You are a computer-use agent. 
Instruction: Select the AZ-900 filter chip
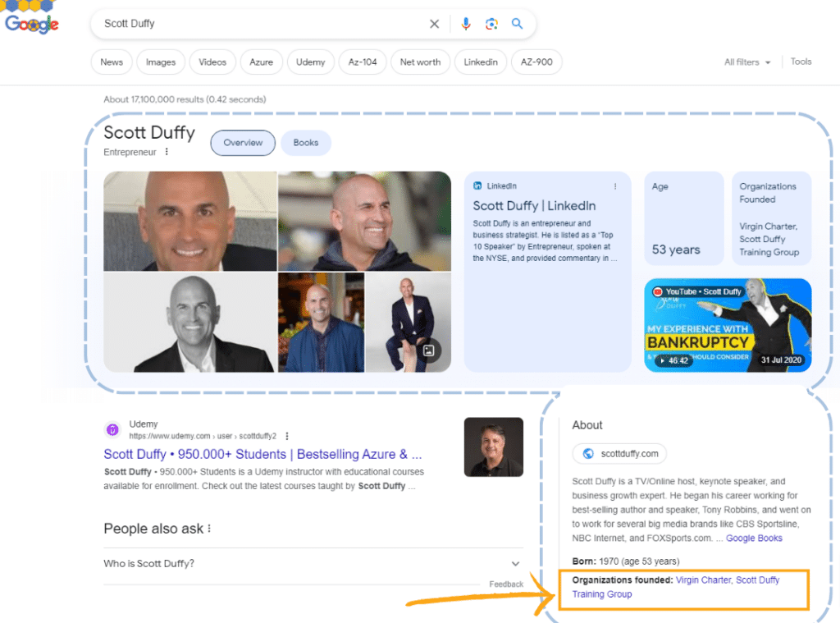tap(536, 62)
